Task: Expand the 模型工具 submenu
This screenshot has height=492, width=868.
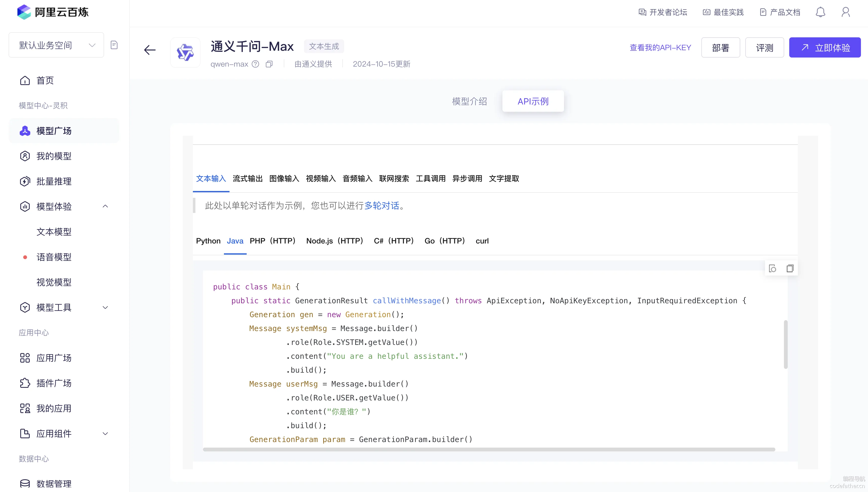Action: [105, 308]
